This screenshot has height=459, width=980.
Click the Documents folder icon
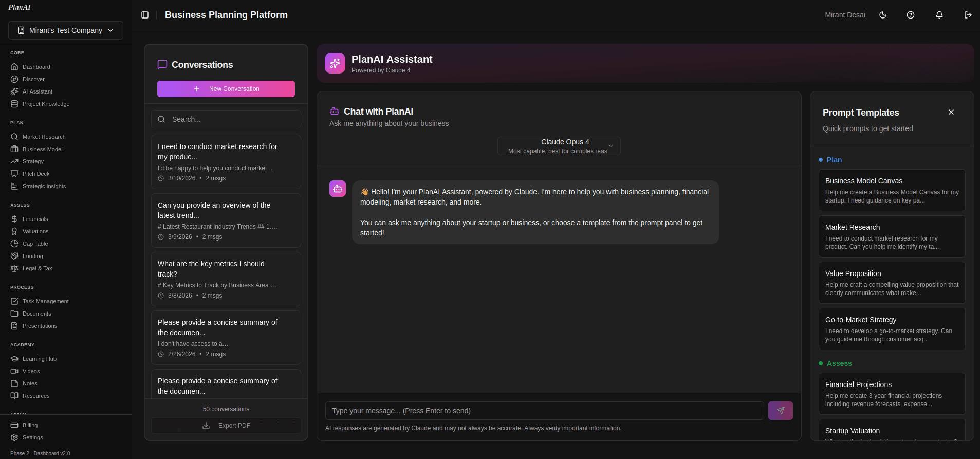14,314
